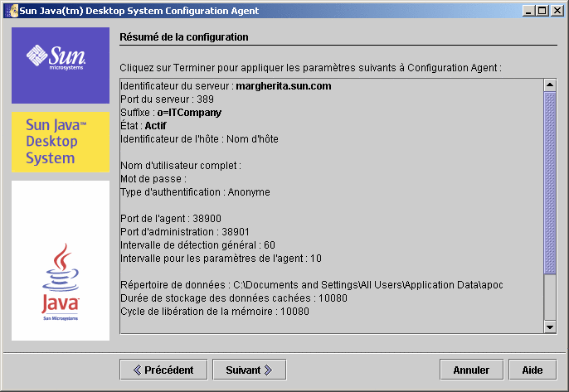The width and height of the screenshot is (569, 392).
Task: Click the scrollbar up arrow in summary
Action: point(550,85)
